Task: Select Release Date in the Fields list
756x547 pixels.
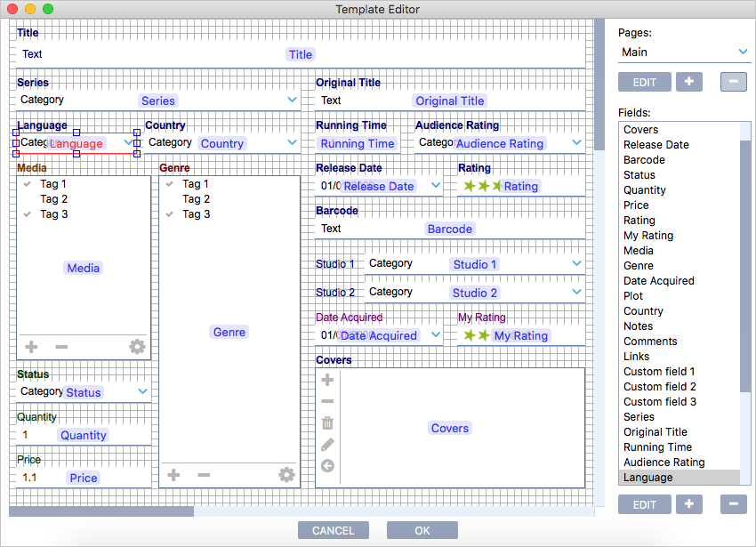Action: point(680,145)
